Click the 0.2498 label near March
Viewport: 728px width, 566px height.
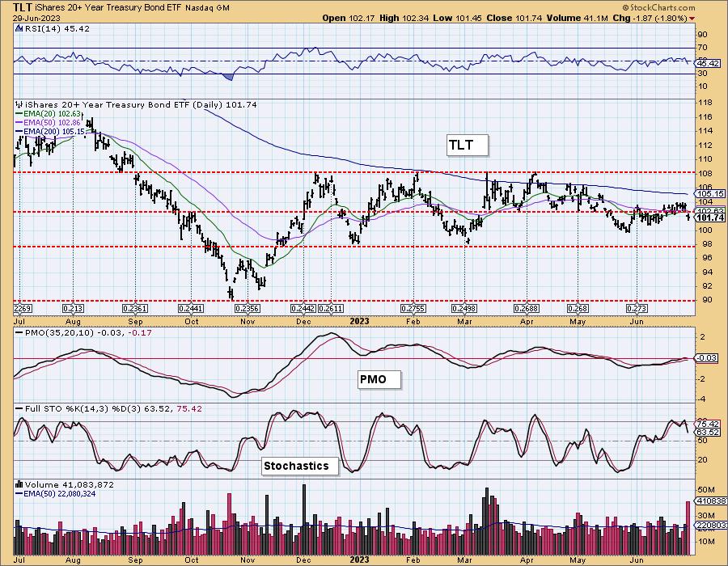pos(465,309)
